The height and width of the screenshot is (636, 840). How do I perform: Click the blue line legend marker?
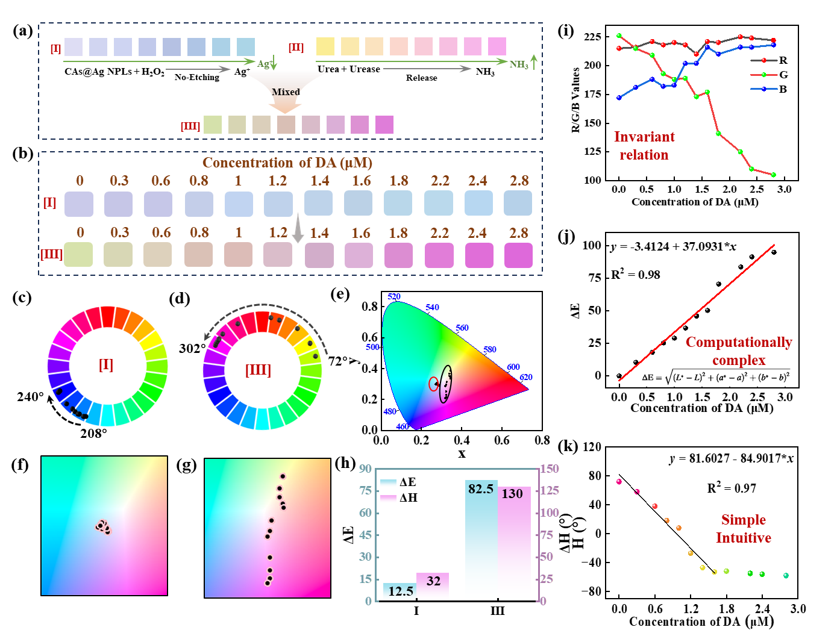(x=764, y=89)
